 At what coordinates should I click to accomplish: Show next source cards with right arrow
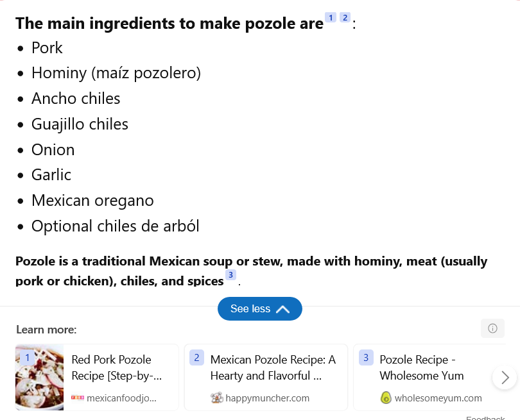pos(505,377)
